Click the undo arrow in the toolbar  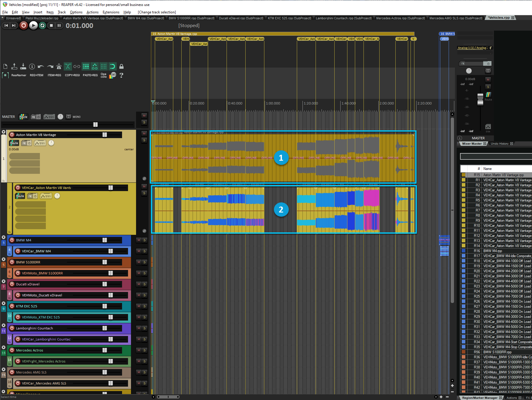click(41, 66)
